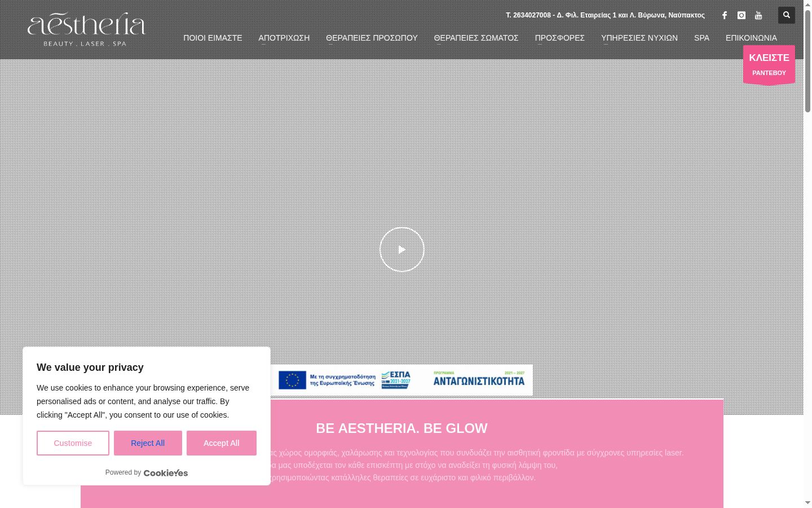812x508 pixels.
Task: Click Reject All cookies
Action: tap(148, 443)
